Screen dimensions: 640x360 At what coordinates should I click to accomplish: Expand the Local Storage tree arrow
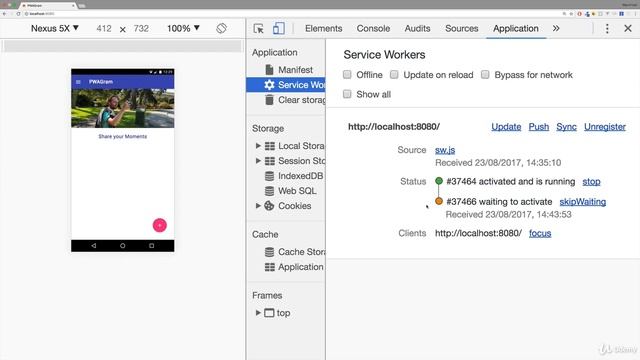pyautogui.click(x=258, y=146)
